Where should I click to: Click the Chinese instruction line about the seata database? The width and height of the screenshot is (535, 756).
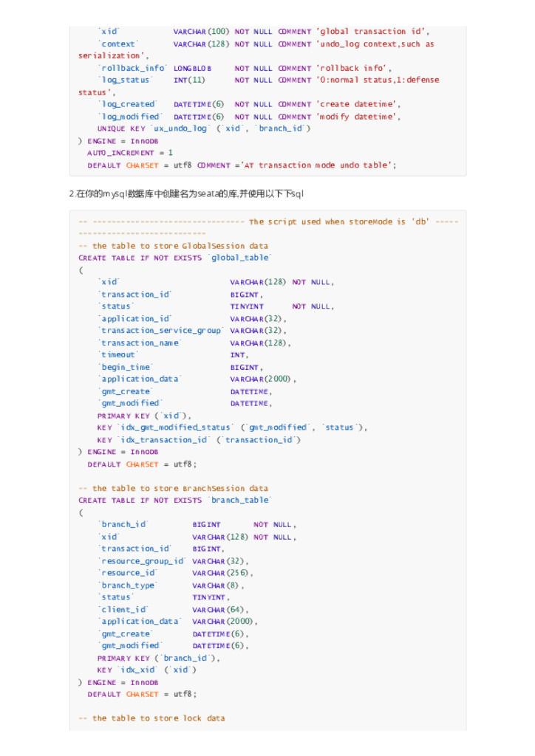(x=186, y=194)
